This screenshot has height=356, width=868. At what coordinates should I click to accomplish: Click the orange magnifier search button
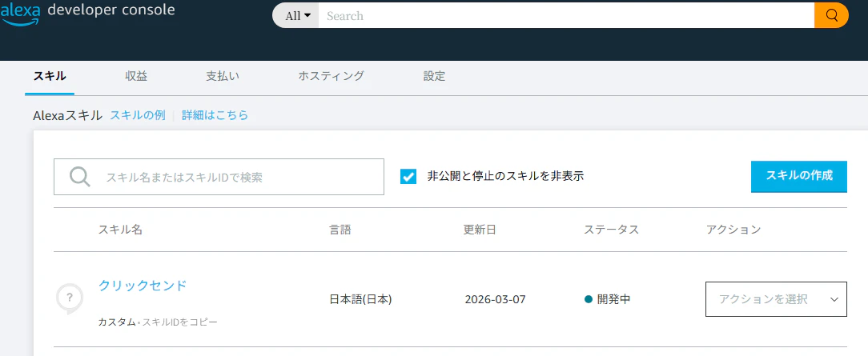point(831,15)
